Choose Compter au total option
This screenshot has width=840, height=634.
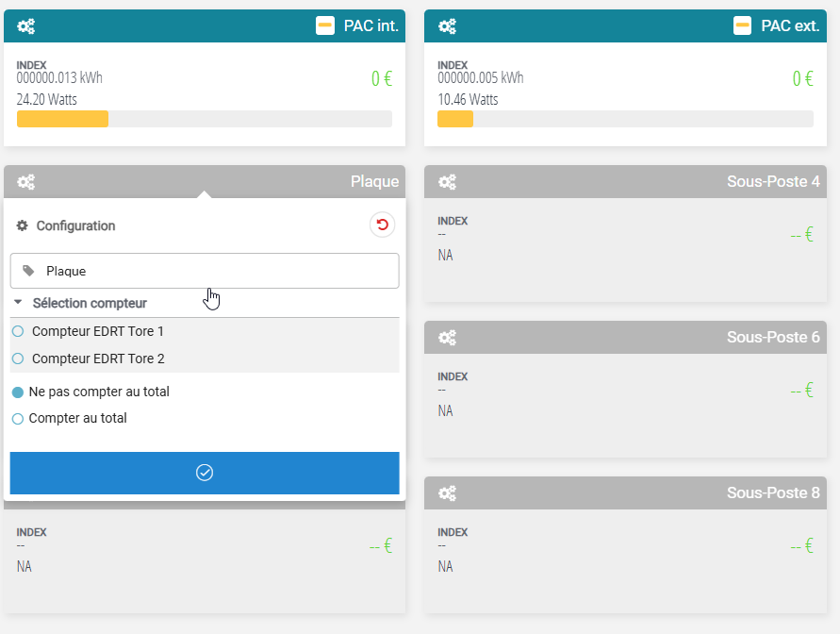coord(18,419)
